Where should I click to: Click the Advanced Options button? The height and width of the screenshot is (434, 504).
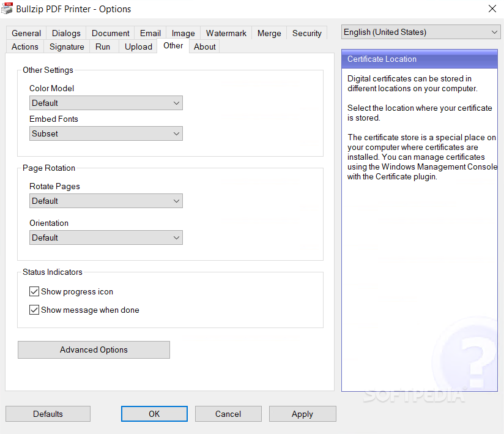(94, 350)
